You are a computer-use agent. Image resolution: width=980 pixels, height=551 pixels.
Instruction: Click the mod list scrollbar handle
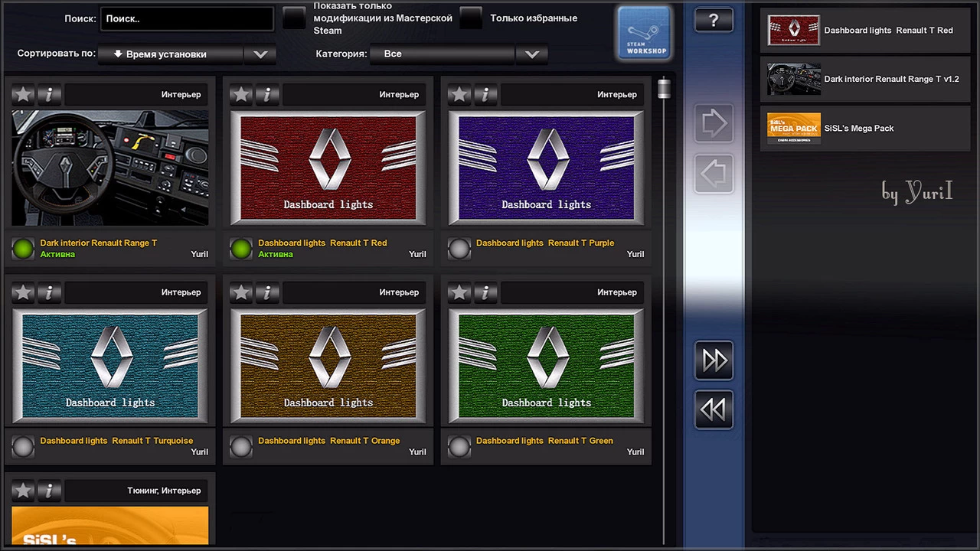pyautogui.click(x=664, y=88)
